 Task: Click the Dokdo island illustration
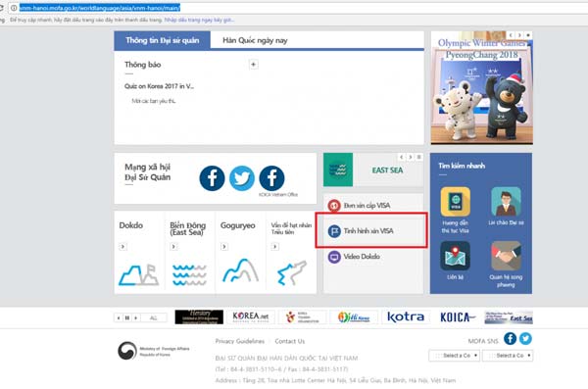click(x=139, y=275)
